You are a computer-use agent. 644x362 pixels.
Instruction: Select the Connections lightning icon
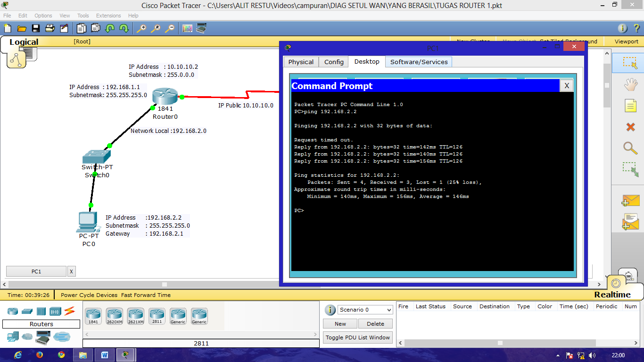[x=70, y=311]
